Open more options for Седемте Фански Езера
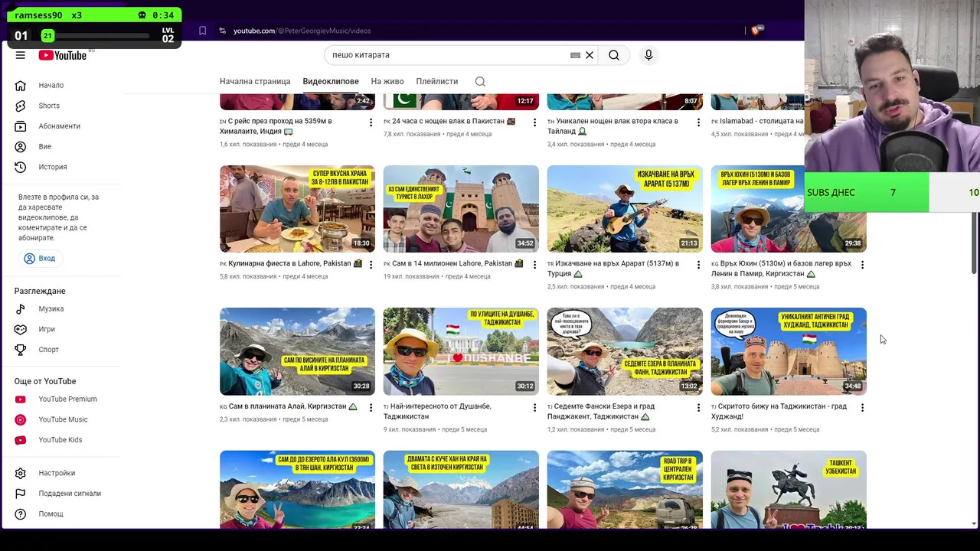 tap(698, 408)
